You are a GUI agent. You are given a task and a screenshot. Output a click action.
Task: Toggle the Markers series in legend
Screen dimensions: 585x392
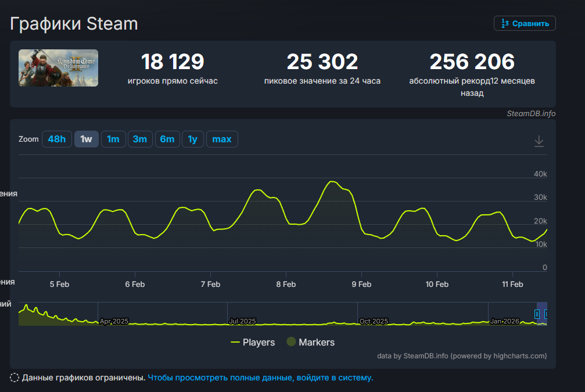tap(310, 342)
